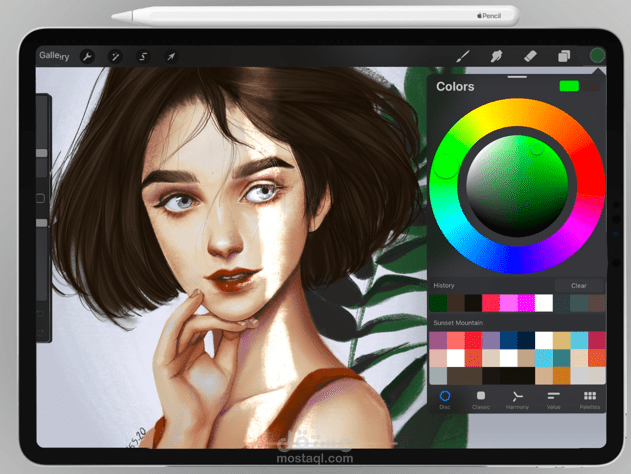Pick the golden sand Sunset Mountain swatch

561,340
